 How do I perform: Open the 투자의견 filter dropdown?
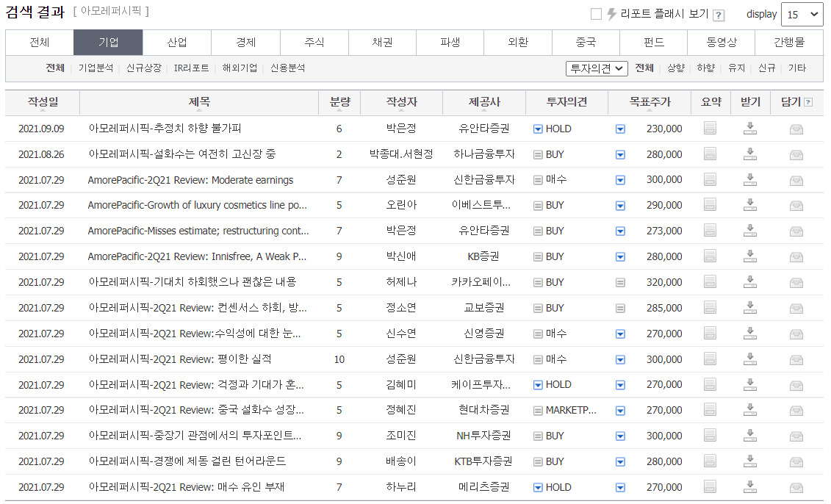(597, 68)
